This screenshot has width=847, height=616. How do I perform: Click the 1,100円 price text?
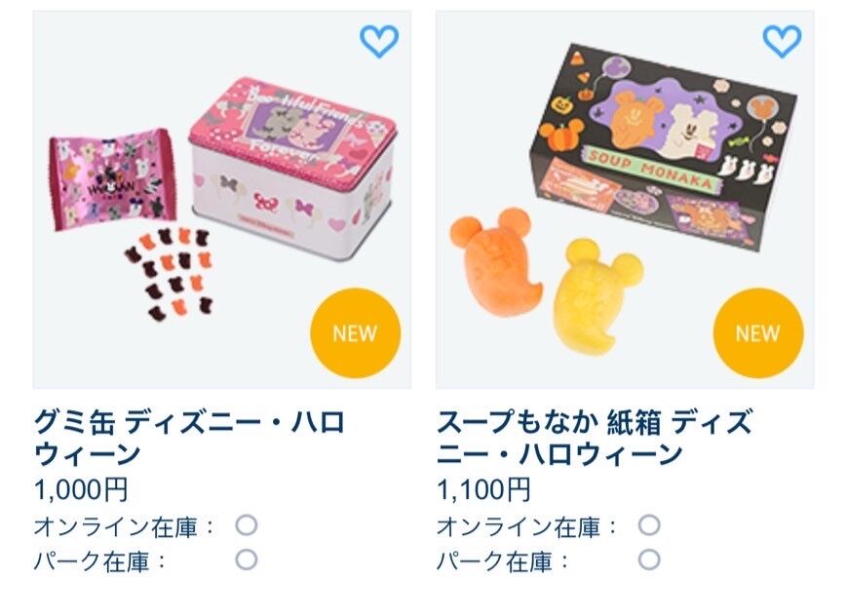point(483,490)
